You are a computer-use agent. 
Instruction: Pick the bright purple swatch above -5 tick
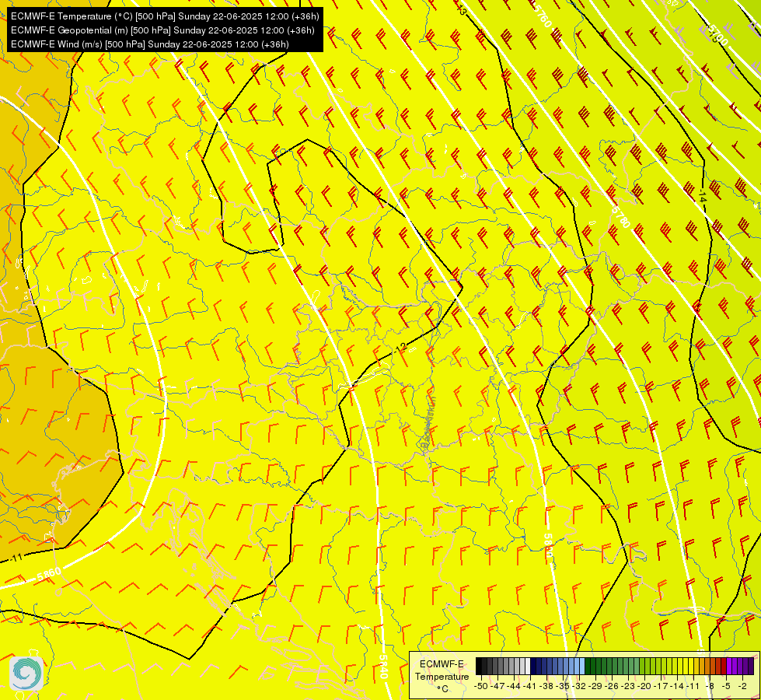pyautogui.click(x=729, y=666)
